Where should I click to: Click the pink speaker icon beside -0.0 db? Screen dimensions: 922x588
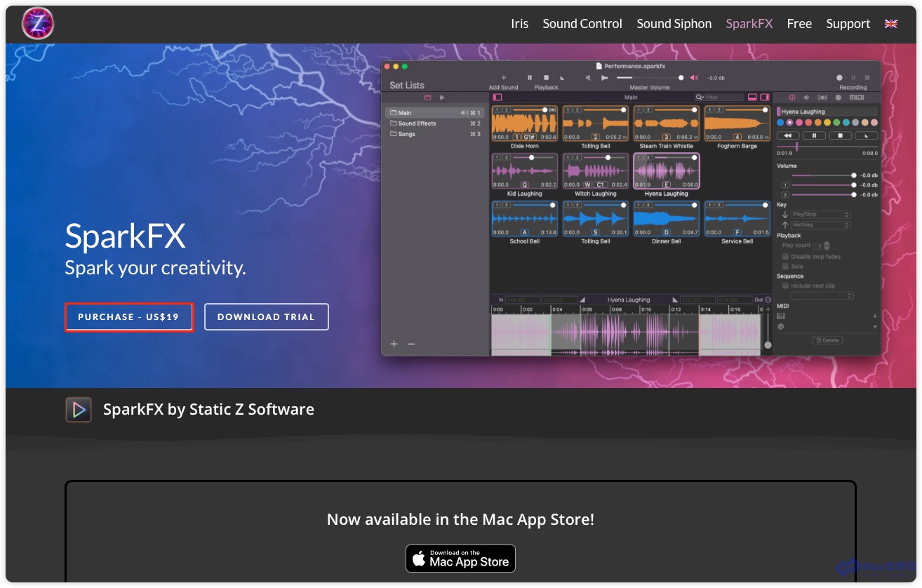point(695,77)
